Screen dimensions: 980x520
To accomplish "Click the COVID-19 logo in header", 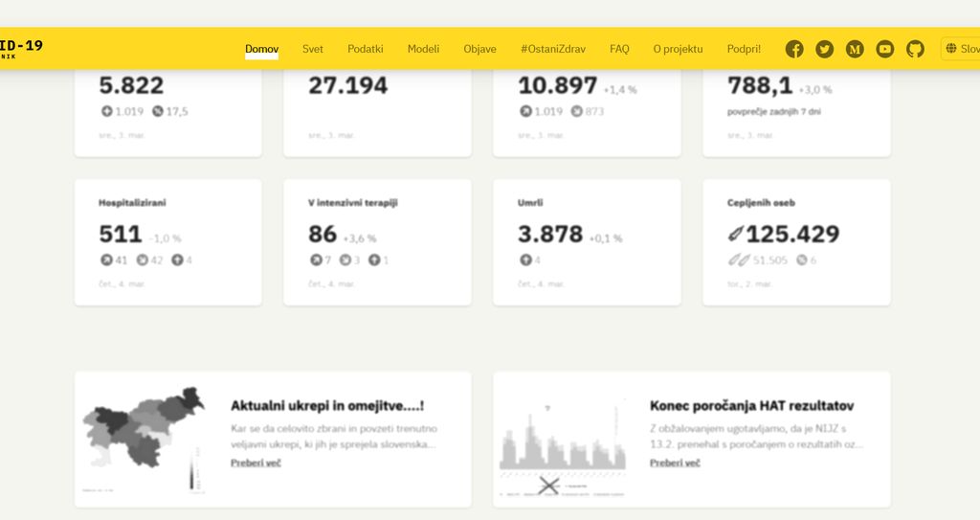I will 19,48.
